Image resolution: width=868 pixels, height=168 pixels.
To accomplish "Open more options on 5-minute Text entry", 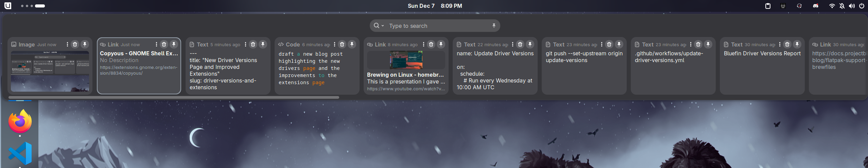I will tap(245, 44).
